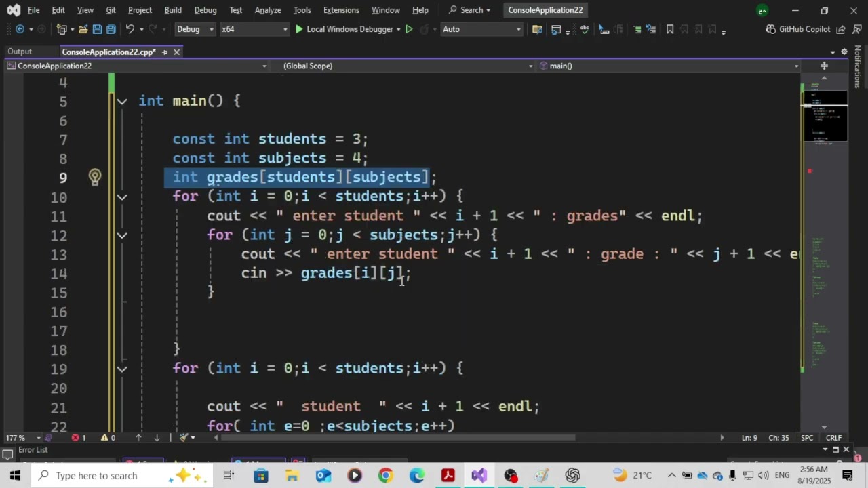Collapse the main() function at line 5
868x488 pixels.
pos(121,101)
